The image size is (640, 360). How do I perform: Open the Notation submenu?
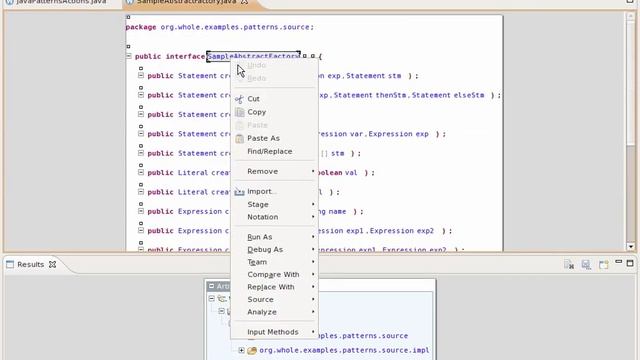click(x=274, y=217)
